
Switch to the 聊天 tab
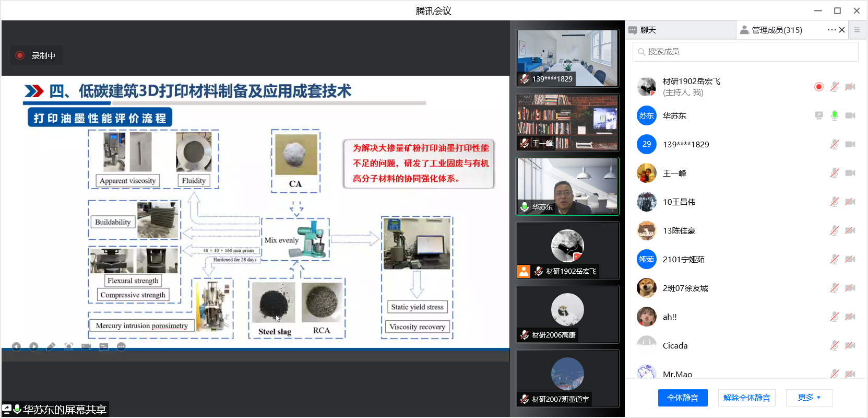[648, 30]
